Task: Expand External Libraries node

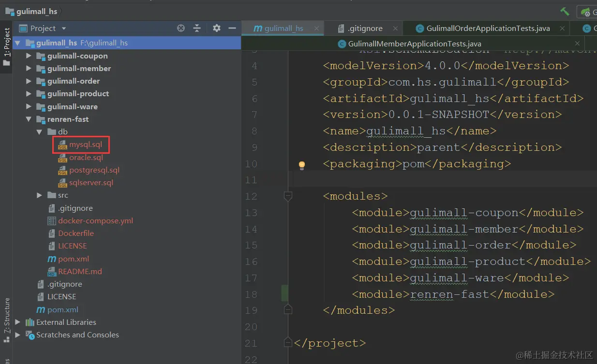Action: point(18,322)
